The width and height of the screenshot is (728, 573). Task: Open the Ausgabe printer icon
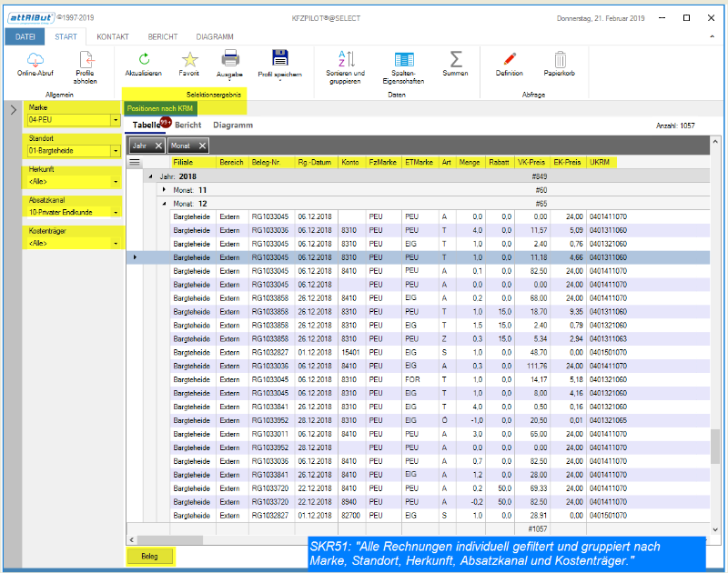point(230,58)
